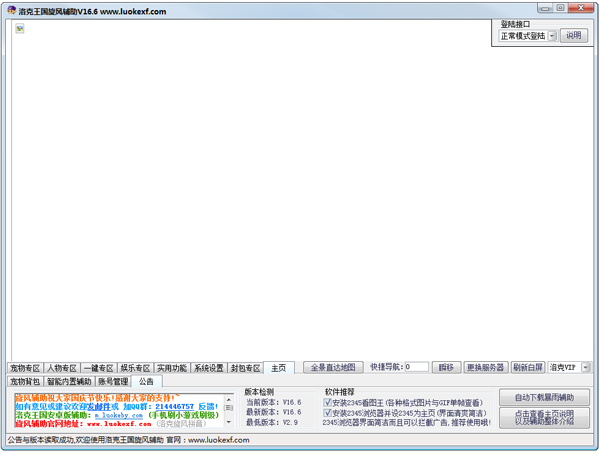Viewport: 600px width, 452px height.
Task: Switch to 宠物背包 tab
Action: pos(25,381)
